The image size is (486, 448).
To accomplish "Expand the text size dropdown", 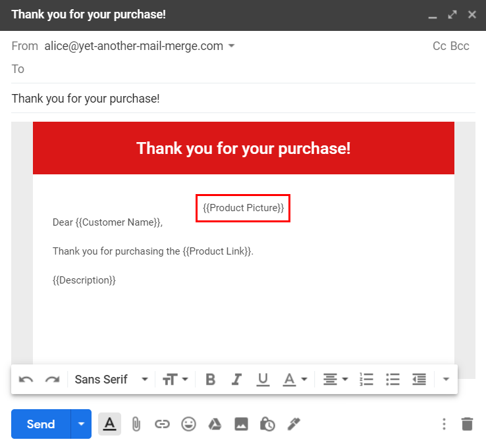I will pos(175,380).
